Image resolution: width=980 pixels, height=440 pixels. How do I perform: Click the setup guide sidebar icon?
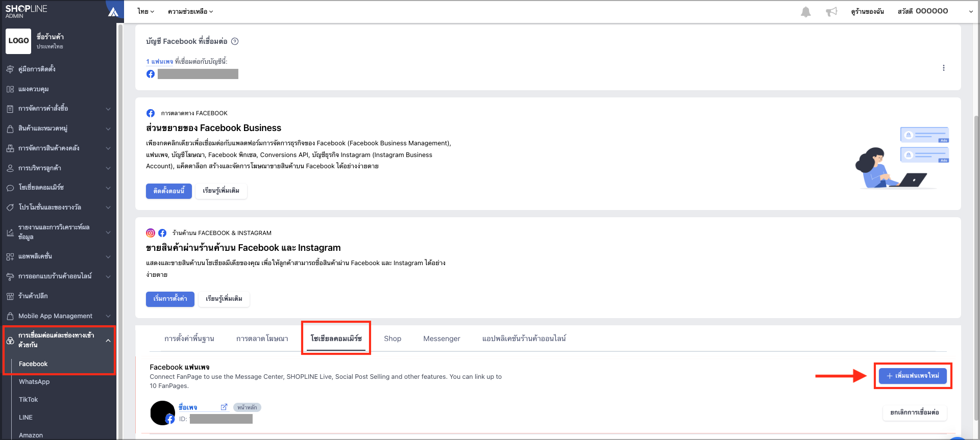[10, 69]
